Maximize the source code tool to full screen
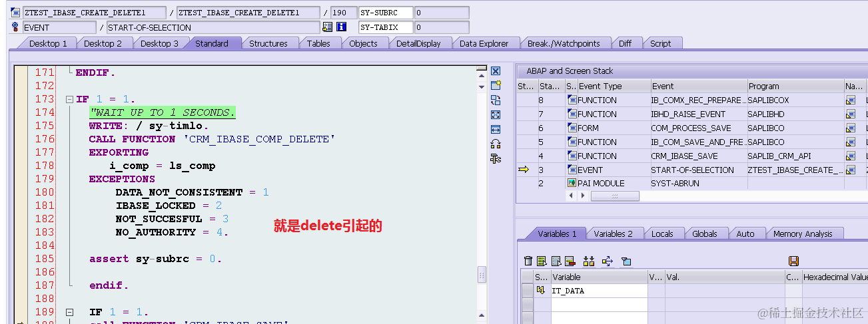The height and width of the screenshot is (324, 868). coord(495,114)
